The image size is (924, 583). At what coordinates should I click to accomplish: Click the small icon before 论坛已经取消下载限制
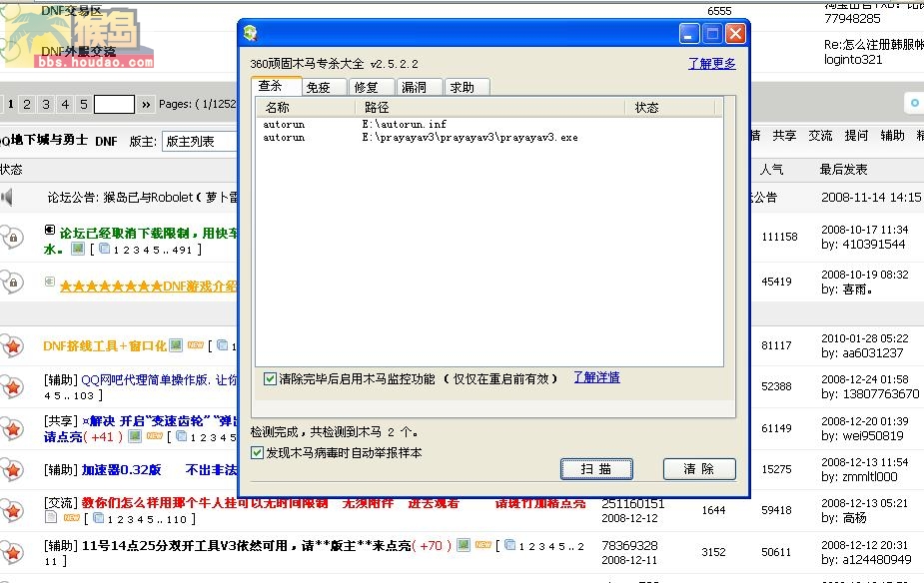(x=50, y=230)
